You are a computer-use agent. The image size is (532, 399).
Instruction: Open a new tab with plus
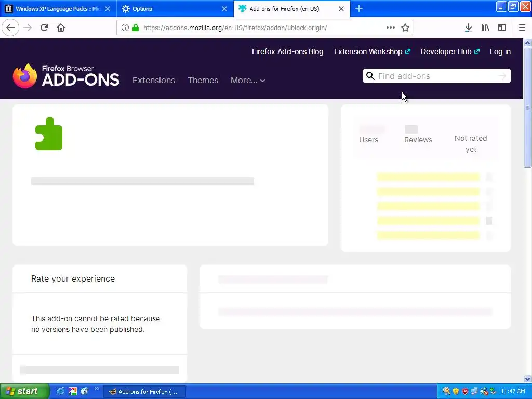359,9
